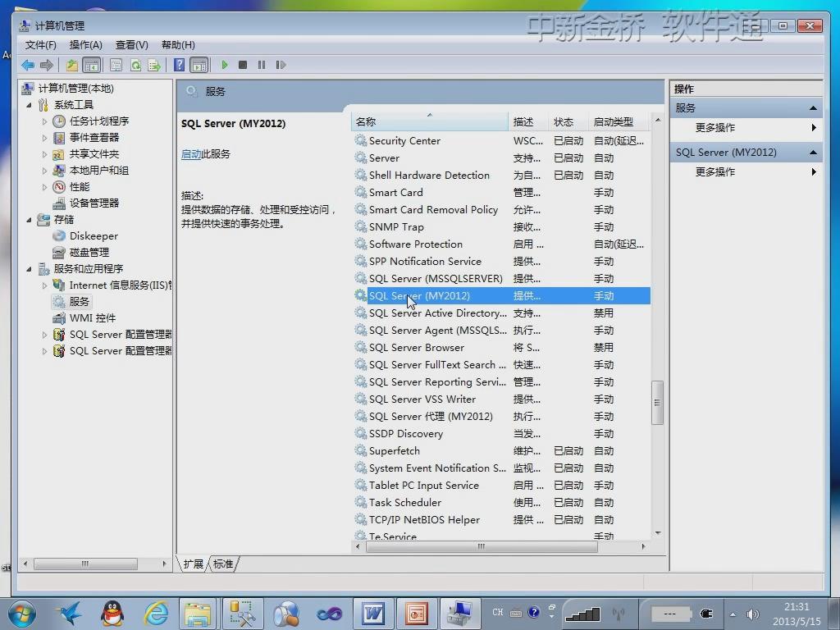Screen dimensions: 840x630
Task: Sort by 名称 column header
Action: tap(430, 121)
